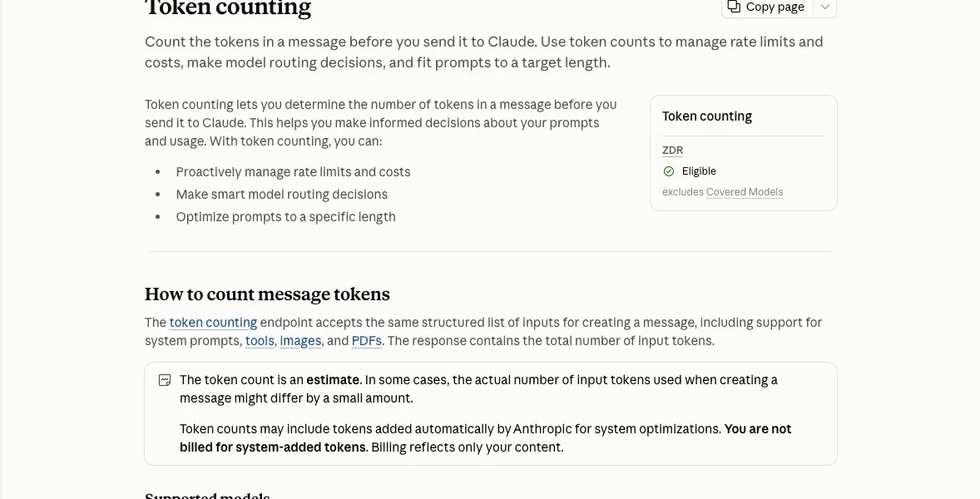Open the tools link
Image resolution: width=980 pixels, height=499 pixels.
coord(260,341)
